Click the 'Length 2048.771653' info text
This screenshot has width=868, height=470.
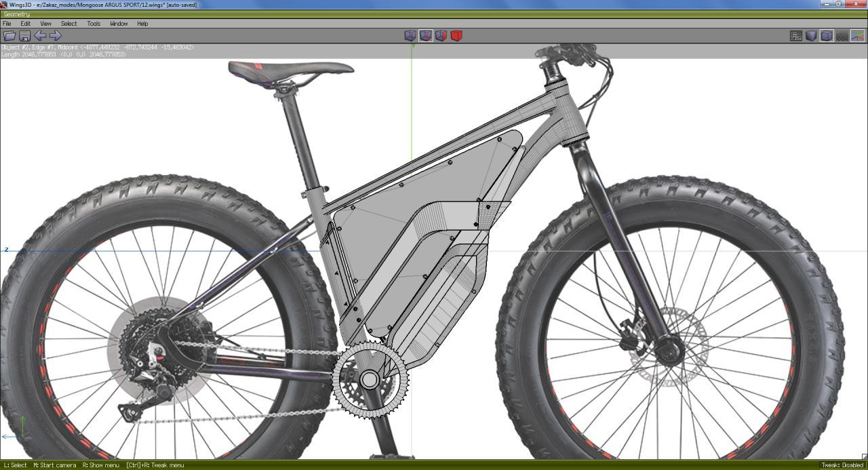pos(63,54)
